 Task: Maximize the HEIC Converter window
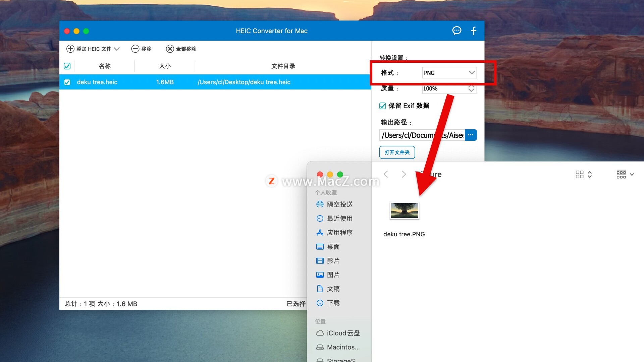tap(86, 31)
